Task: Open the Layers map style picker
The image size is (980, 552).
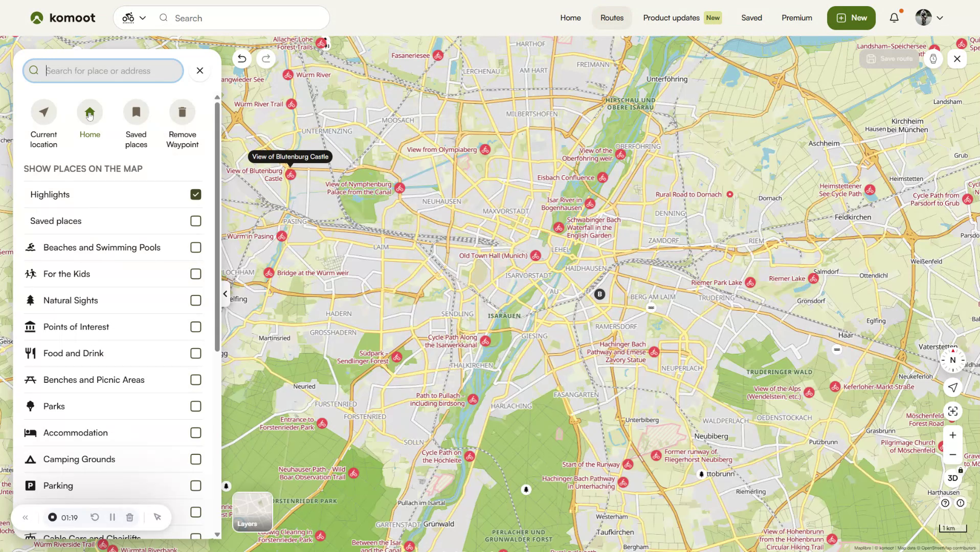Action: click(x=252, y=512)
